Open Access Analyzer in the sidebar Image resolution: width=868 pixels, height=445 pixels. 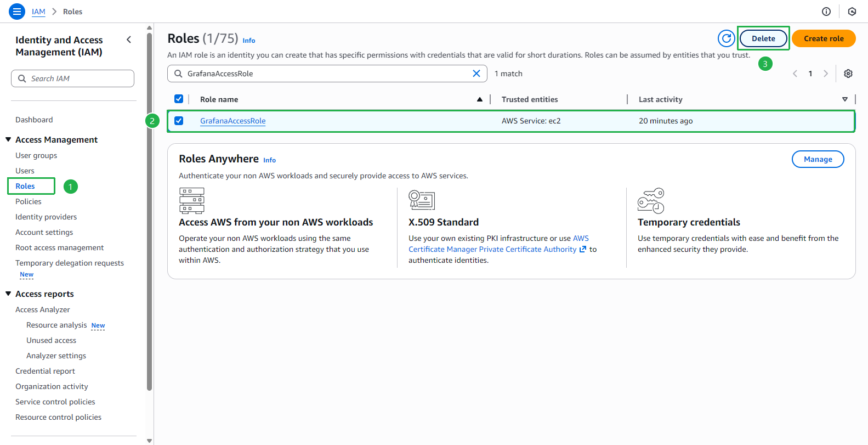click(43, 309)
